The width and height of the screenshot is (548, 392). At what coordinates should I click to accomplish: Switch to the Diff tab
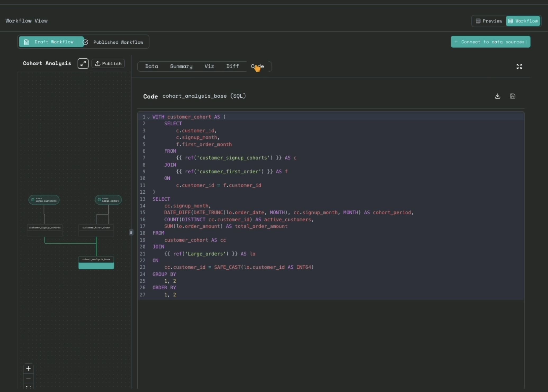[x=232, y=66]
